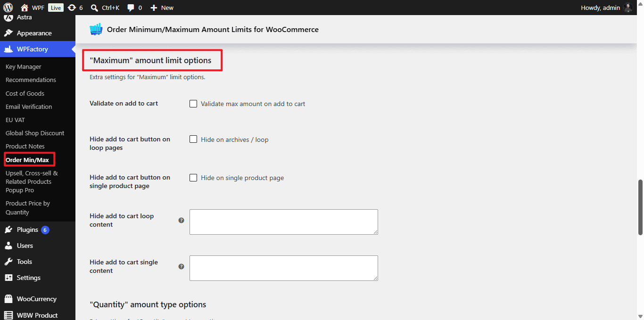Open the Ctrl+K search magnifier icon
Viewport: 644px width, 320px height.
coord(94,8)
